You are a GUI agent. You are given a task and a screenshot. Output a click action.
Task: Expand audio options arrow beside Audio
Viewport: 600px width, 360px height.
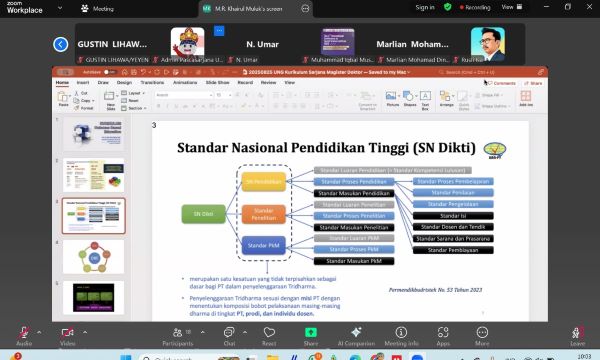[39, 332]
